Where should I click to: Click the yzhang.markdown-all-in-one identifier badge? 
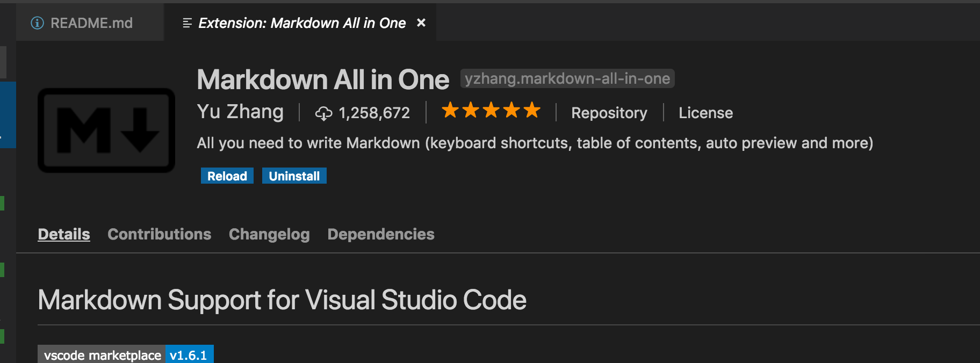[x=567, y=79]
